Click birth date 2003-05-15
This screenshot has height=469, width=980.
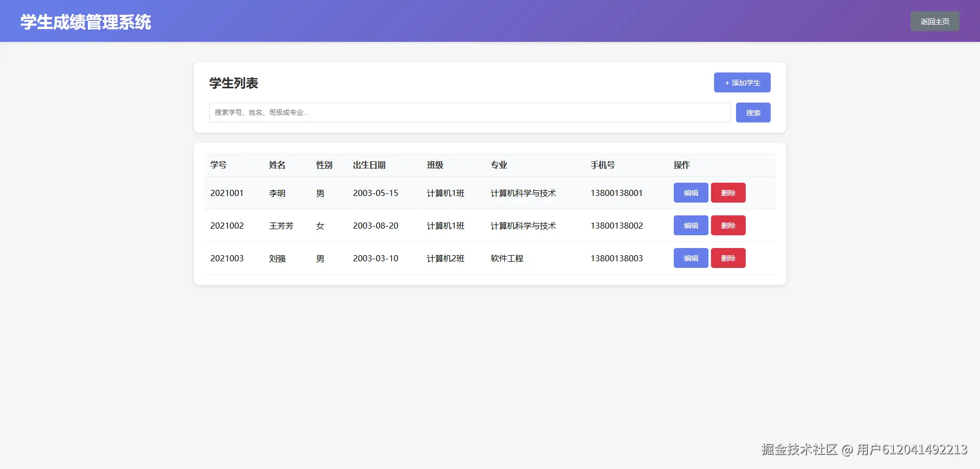[x=376, y=193]
